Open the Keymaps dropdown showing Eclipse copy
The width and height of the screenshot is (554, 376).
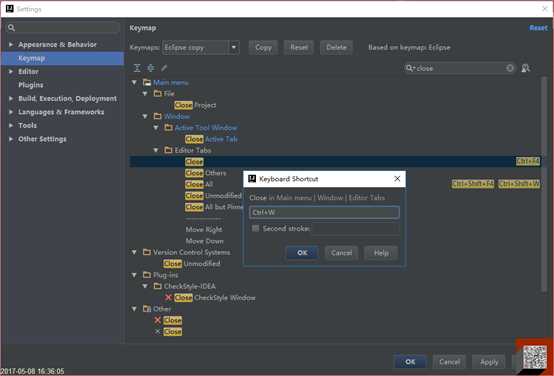tap(234, 47)
